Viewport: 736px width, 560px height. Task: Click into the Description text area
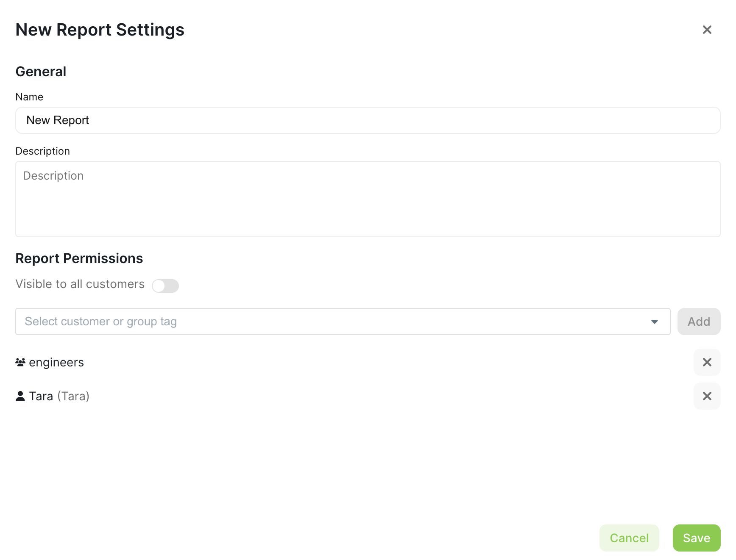coord(368,199)
